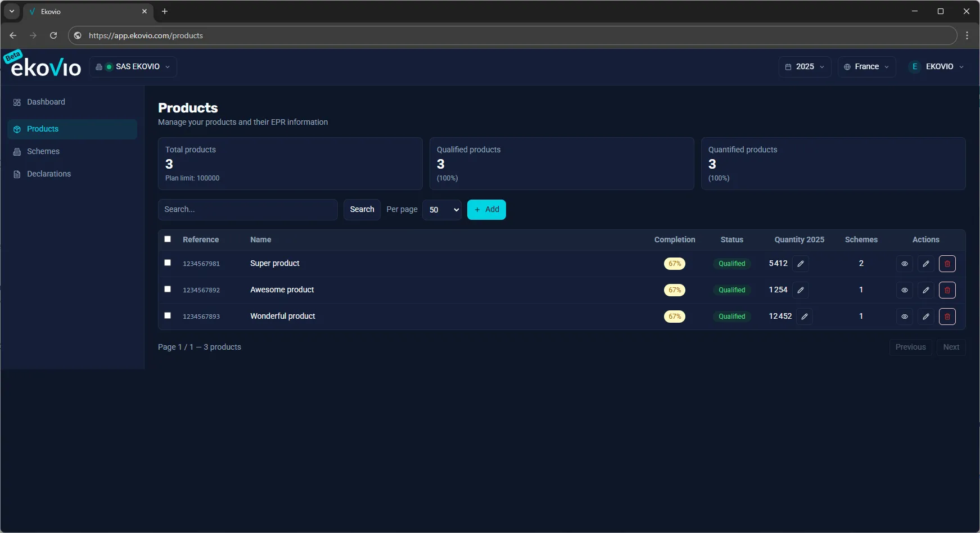Go to Dashboard in sidebar

point(72,102)
